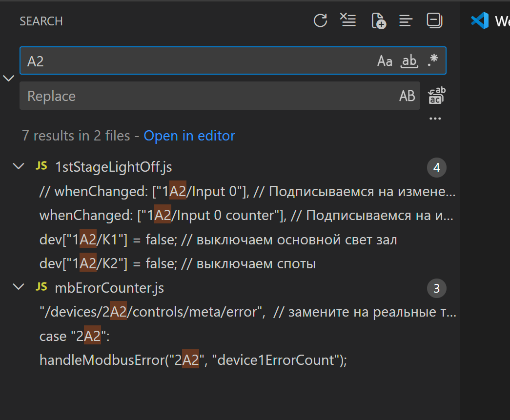The width and height of the screenshot is (510, 420).
Task: Click the Replace All icon
Action: click(436, 96)
